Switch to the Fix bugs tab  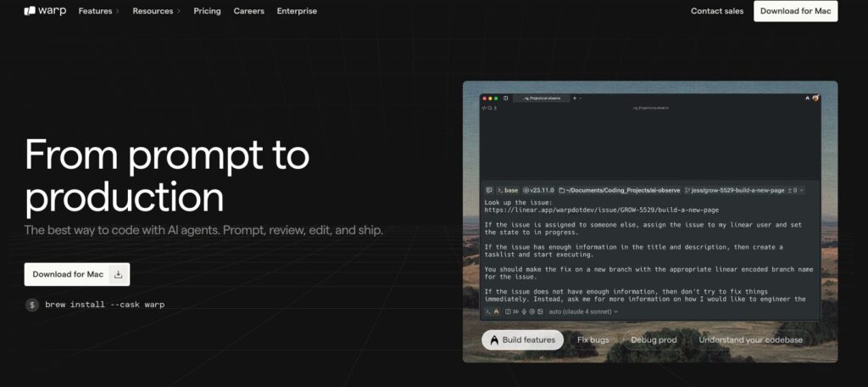click(593, 339)
